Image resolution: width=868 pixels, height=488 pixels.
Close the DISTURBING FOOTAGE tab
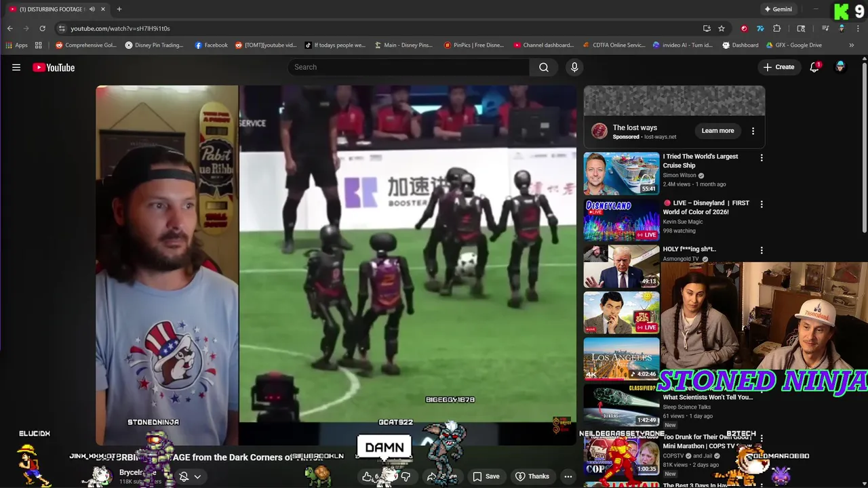point(103,9)
